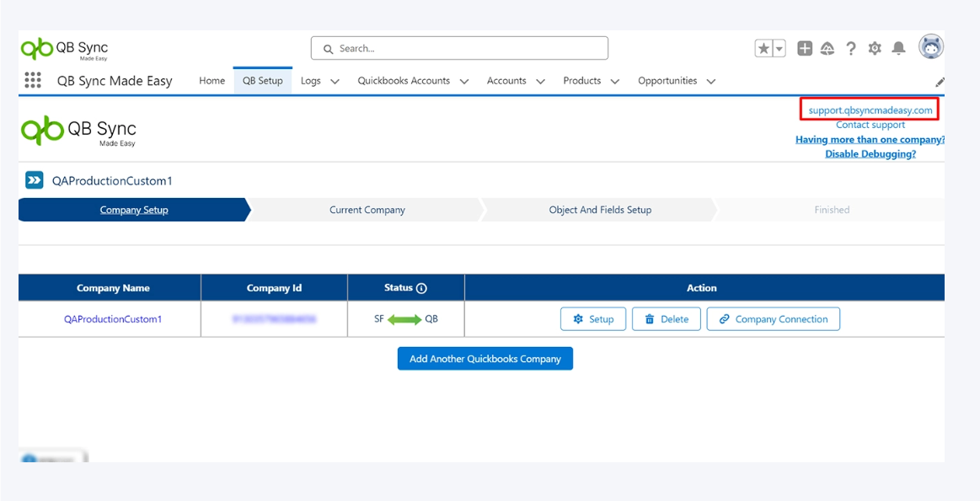Open the Products tab
Viewport: 980px width, 501px height.
[582, 81]
